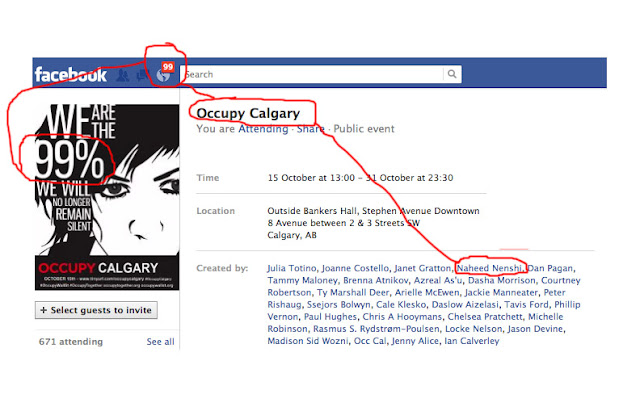Open Ty Marshall Deer's profile

click(x=353, y=293)
